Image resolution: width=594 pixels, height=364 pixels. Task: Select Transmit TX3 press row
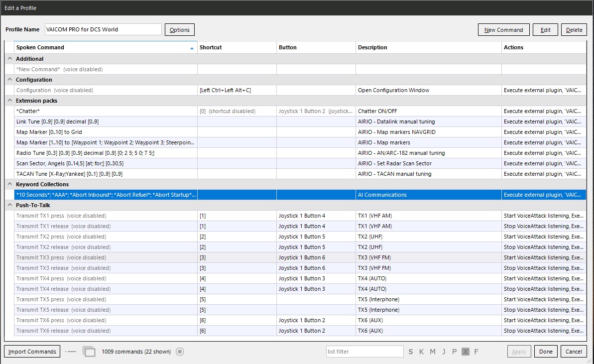coord(300,257)
